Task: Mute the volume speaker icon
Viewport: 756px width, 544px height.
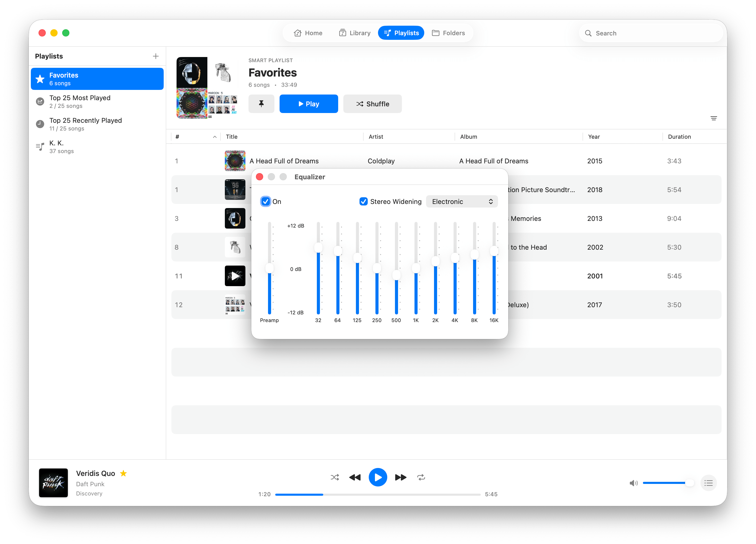Action: [x=633, y=483]
